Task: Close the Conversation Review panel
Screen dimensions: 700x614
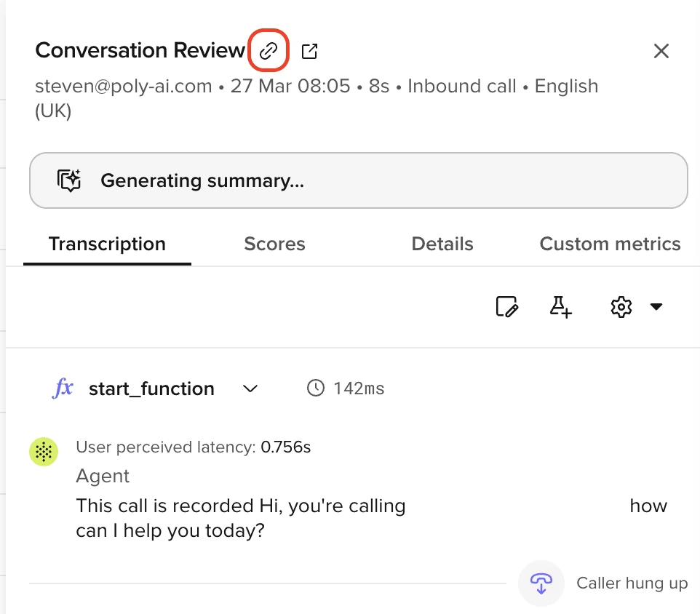Action: (x=661, y=51)
